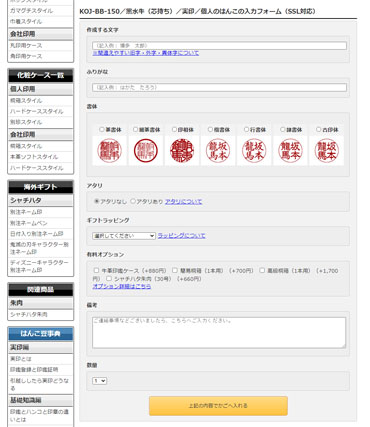The width and height of the screenshot is (370, 427).
Task: Open 別珍スタイル in the sidebar
Action: point(26,122)
